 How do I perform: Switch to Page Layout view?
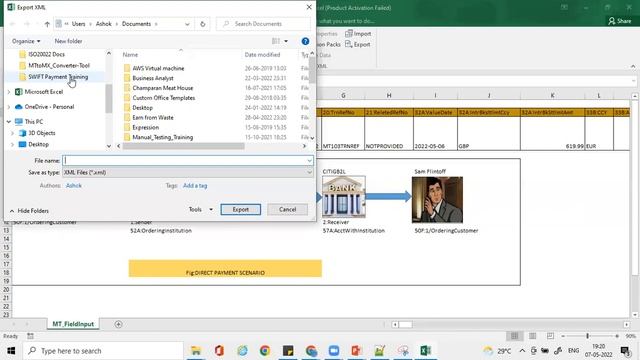pos(532,336)
